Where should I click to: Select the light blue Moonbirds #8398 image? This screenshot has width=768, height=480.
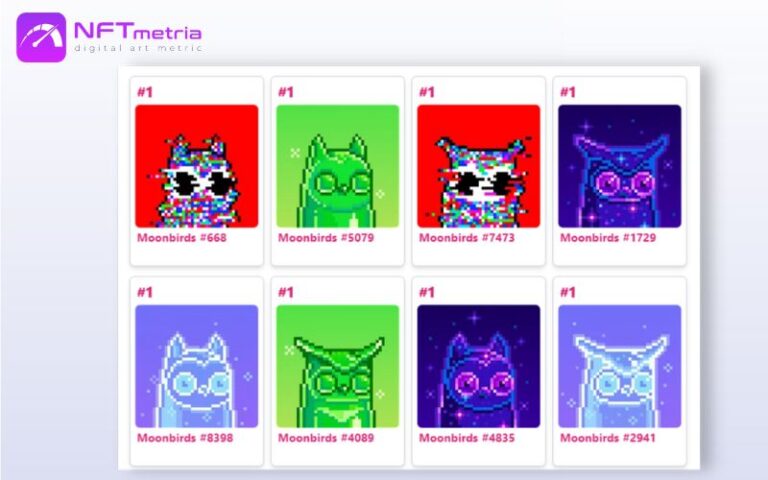pyautogui.click(x=196, y=366)
